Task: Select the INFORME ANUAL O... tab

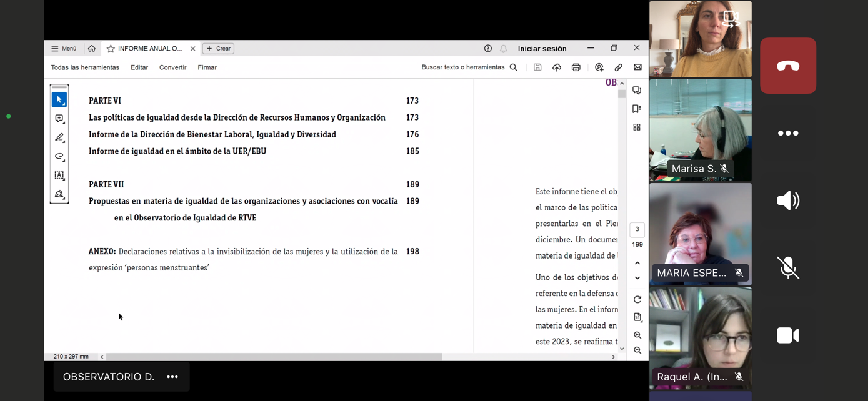Action: (150, 49)
